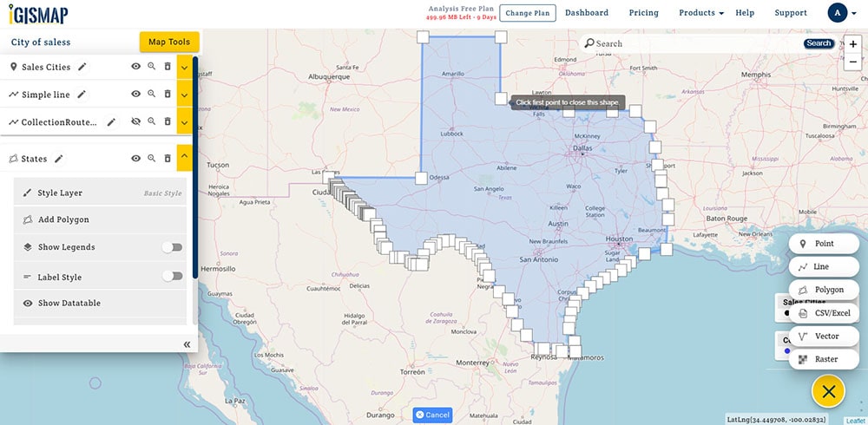Screen dimensions: 868x425
Task: Open Style Layer settings
Action: point(100,193)
